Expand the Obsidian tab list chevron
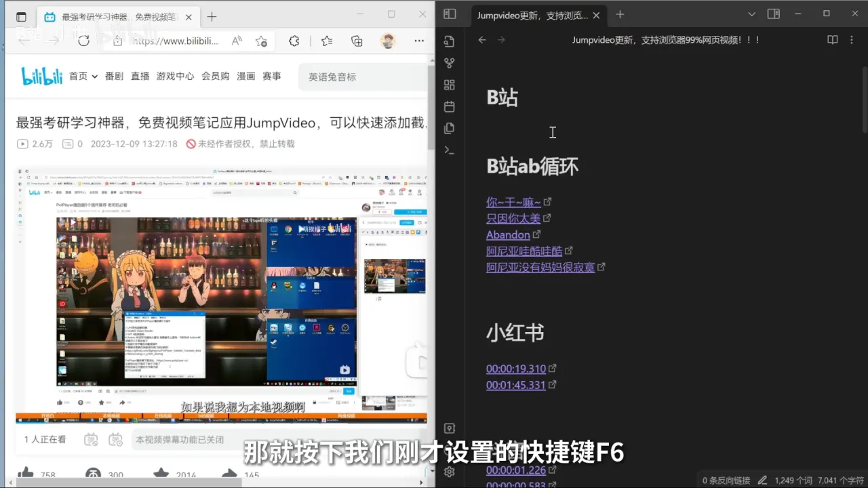This screenshot has height=488, width=868. [x=751, y=14]
